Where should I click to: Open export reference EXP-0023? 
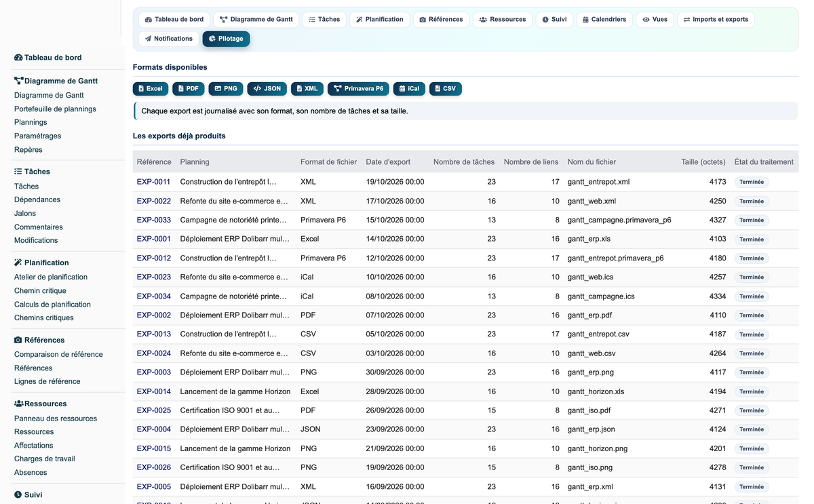154,277
